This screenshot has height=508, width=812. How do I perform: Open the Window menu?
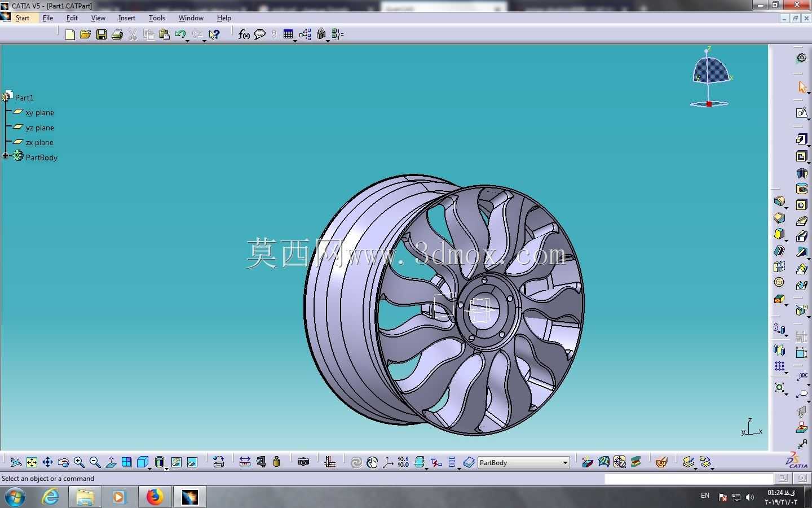(191, 18)
